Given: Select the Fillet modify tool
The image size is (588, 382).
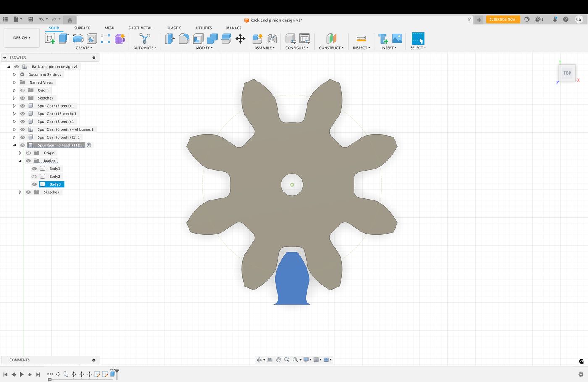Looking at the screenshot, I should [x=184, y=39].
